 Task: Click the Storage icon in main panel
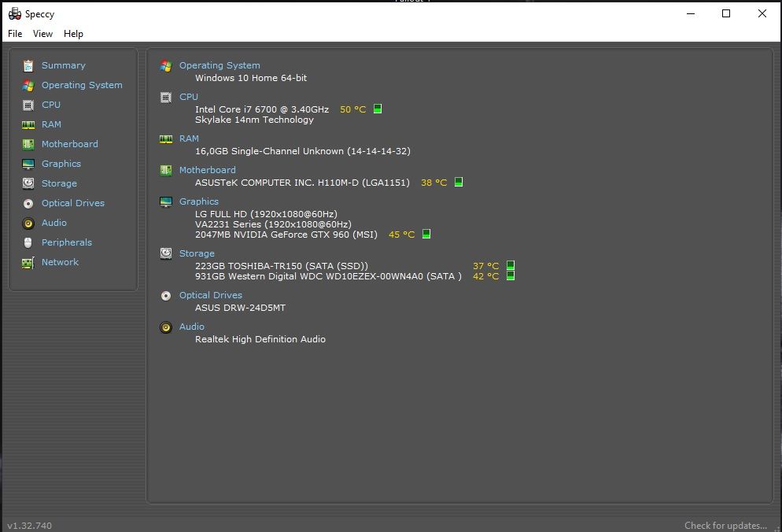[166, 253]
